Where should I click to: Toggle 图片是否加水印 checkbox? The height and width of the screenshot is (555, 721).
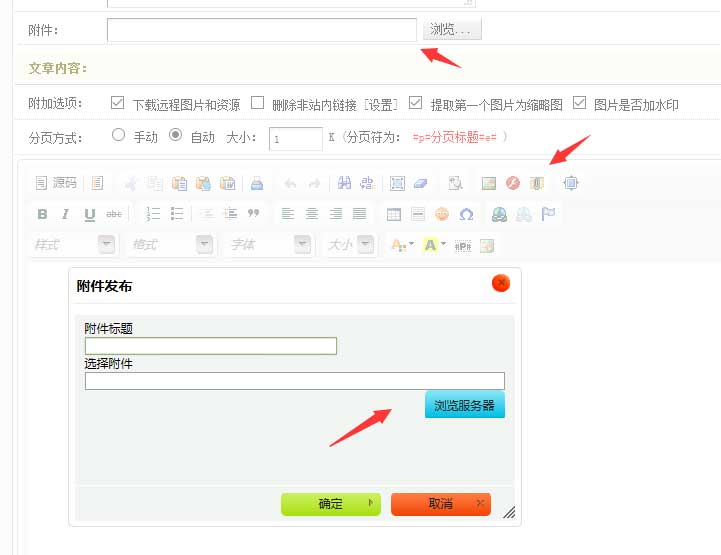click(579, 103)
